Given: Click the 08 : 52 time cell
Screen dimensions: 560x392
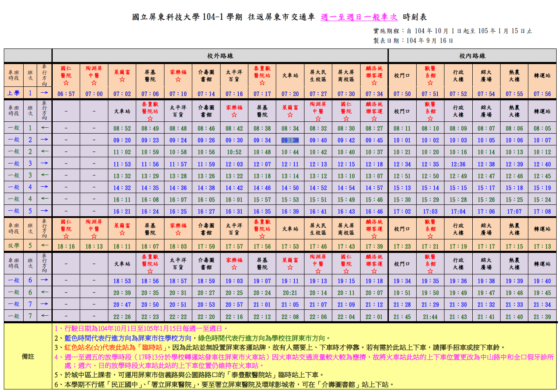Looking at the screenshot, I should point(122,129).
